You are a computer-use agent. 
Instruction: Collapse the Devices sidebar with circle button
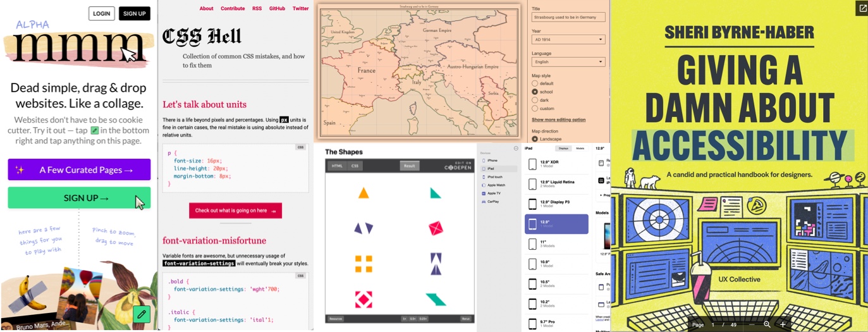click(x=516, y=148)
